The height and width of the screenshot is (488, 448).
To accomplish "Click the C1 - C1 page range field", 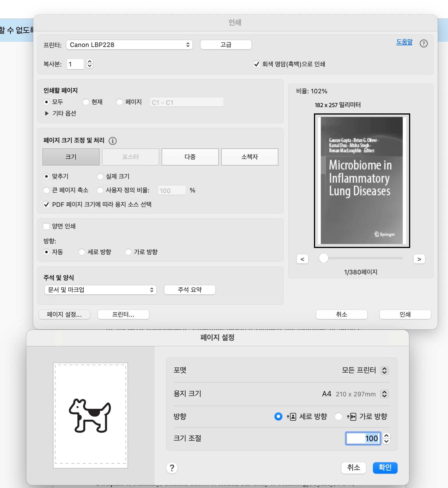I will pyautogui.click(x=187, y=102).
